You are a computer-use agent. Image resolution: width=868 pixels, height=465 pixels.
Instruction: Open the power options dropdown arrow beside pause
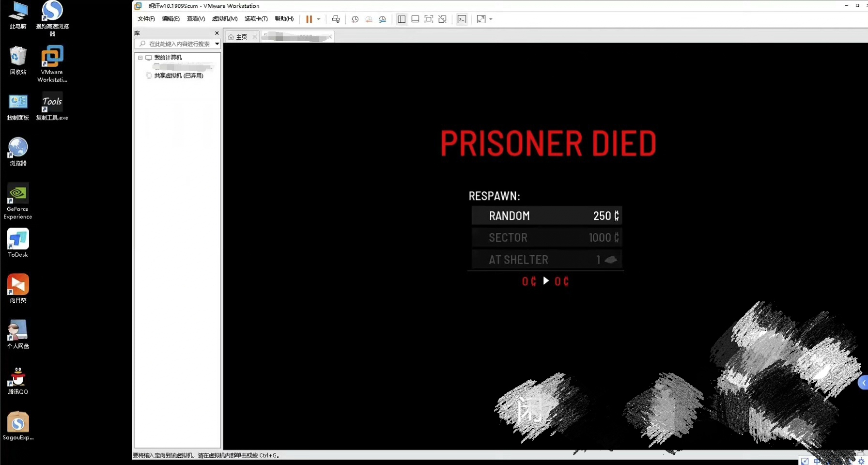[319, 19]
